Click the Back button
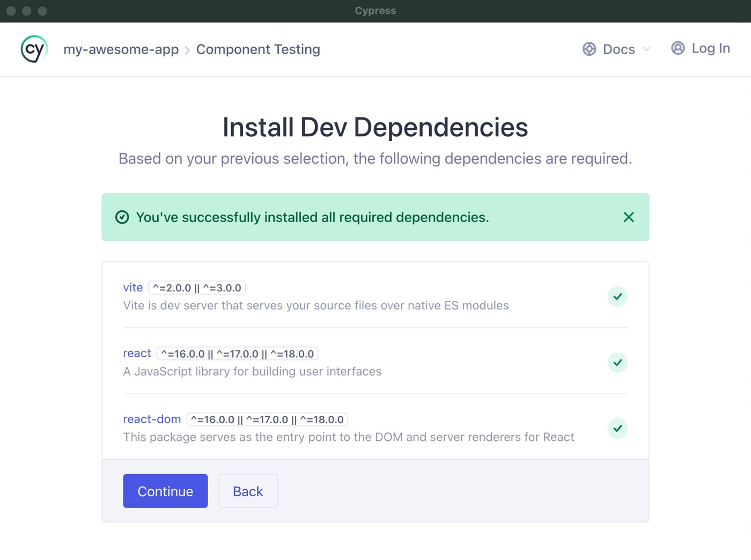Screen dimensions: 751x560 247,491
